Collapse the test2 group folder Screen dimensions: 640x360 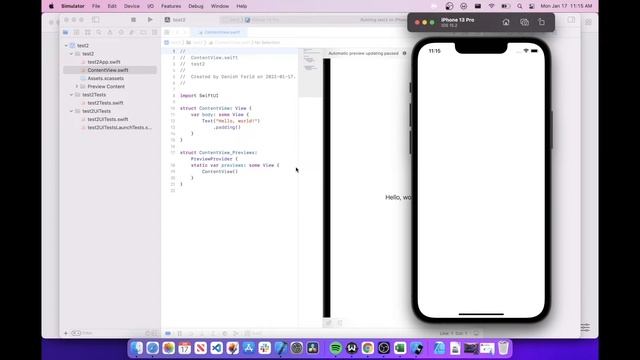click(x=71, y=54)
